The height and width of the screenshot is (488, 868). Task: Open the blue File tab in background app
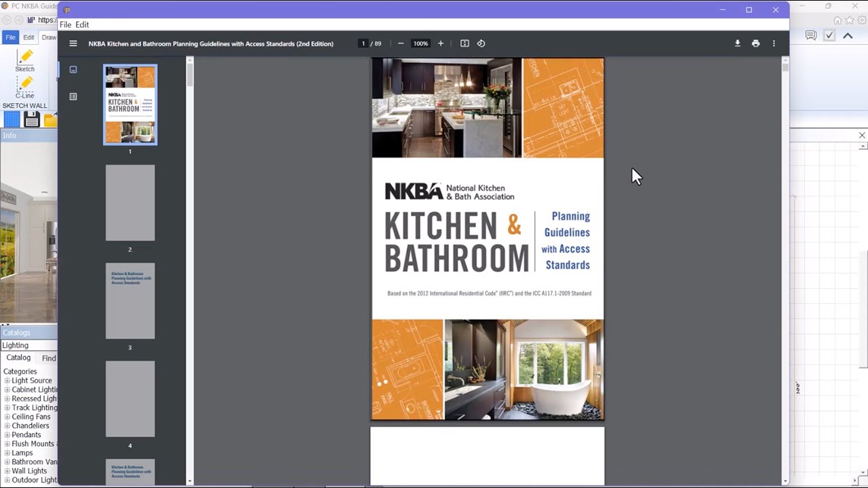coord(10,37)
